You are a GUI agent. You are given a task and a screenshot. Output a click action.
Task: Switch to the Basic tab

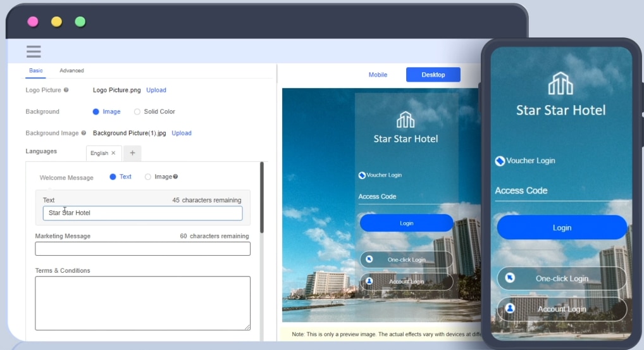(35, 71)
